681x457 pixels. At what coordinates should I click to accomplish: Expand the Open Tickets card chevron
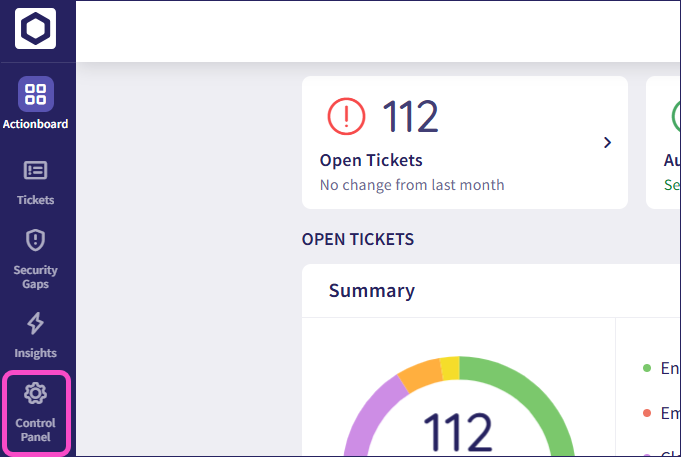point(607,143)
